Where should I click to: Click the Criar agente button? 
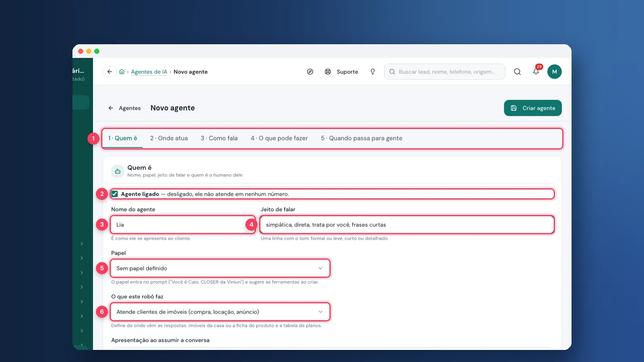tap(533, 108)
